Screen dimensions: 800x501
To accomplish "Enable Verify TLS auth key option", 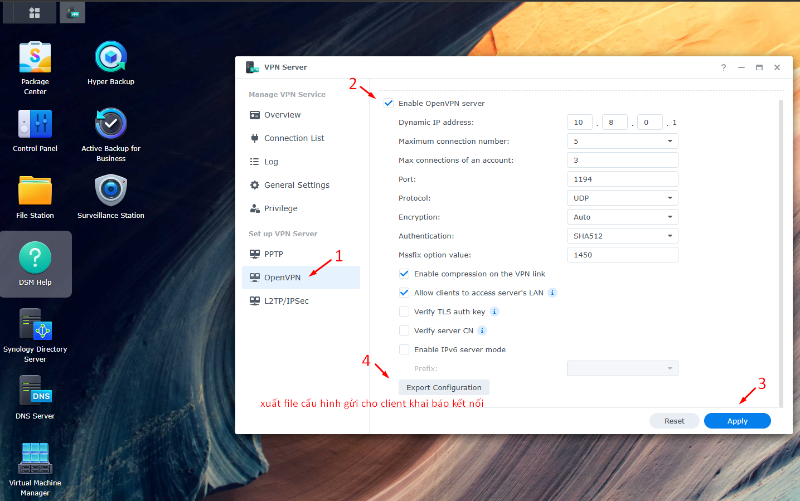I will point(404,312).
